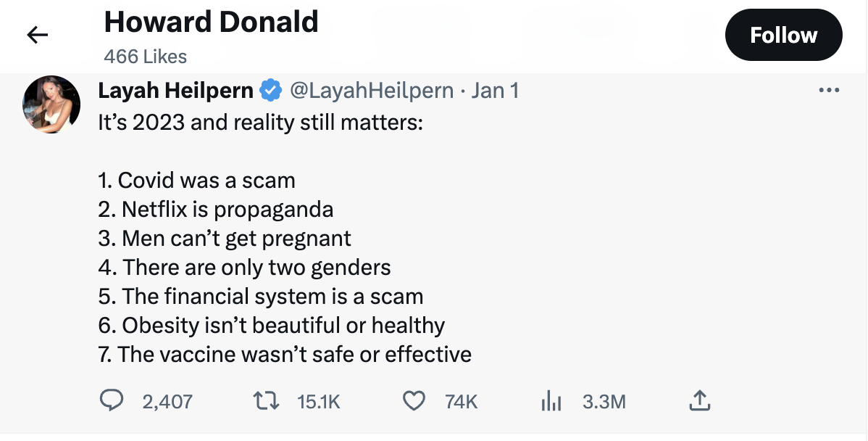Like the tweet with the heart icon
The height and width of the screenshot is (441, 868).
(414, 401)
